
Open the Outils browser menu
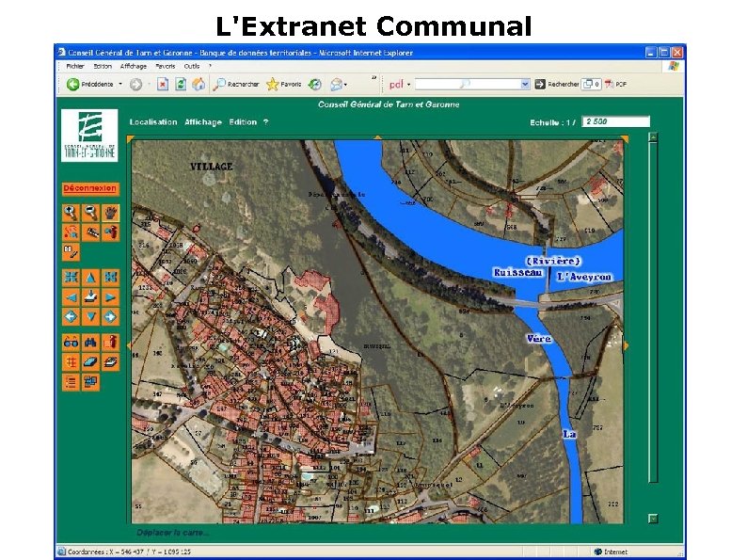pyautogui.click(x=192, y=66)
